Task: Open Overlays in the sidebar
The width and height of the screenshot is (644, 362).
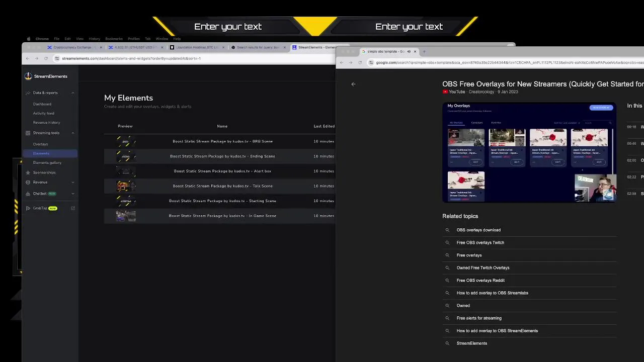Action: pos(40,144)
